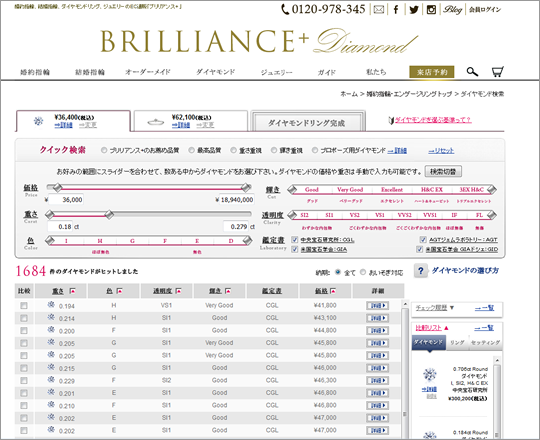Select おいそぎ対応 delivery radio button
Viewport: 540px width, 440px height.
coord(363,272)
